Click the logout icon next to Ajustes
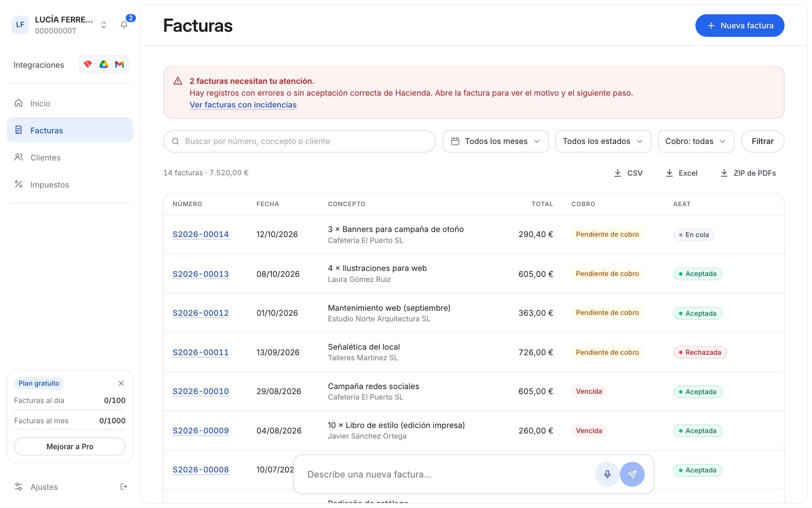The height and width of the screenshot is (508, 812). pyautogui.click(x=123, y=486)
